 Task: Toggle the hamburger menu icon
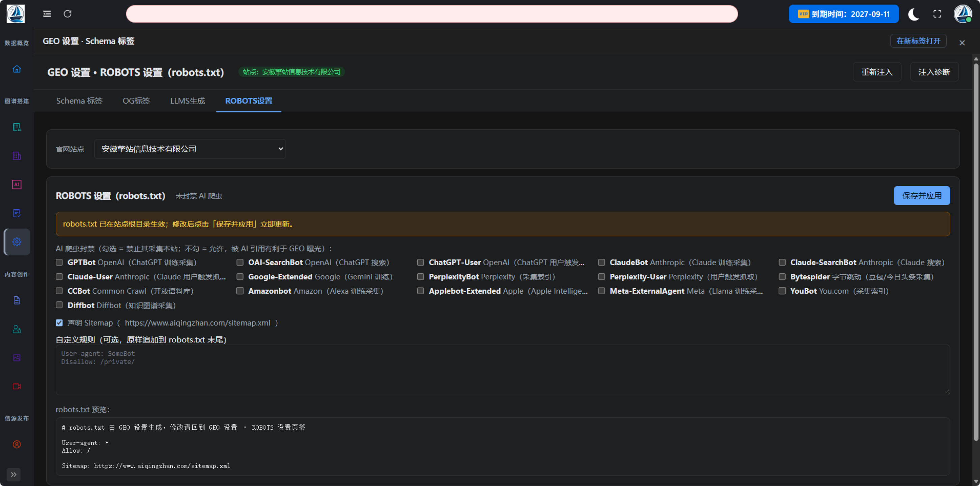pyautogui.click(x=47, y=14)
